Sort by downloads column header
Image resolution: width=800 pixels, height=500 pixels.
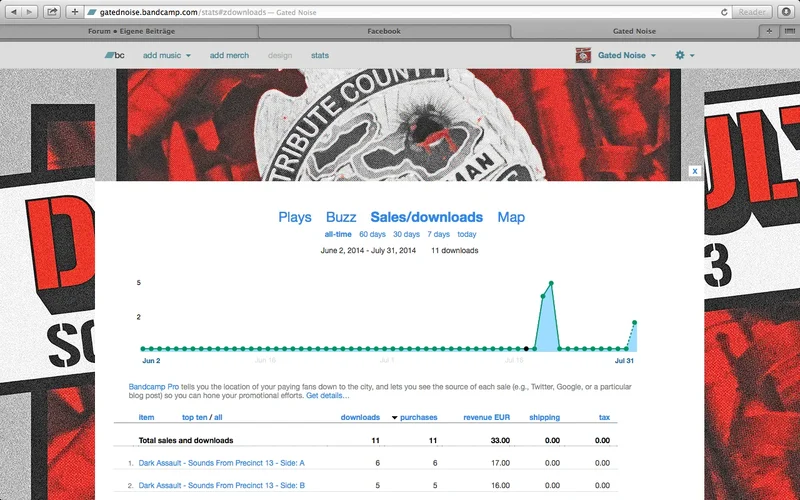[360, 417]
